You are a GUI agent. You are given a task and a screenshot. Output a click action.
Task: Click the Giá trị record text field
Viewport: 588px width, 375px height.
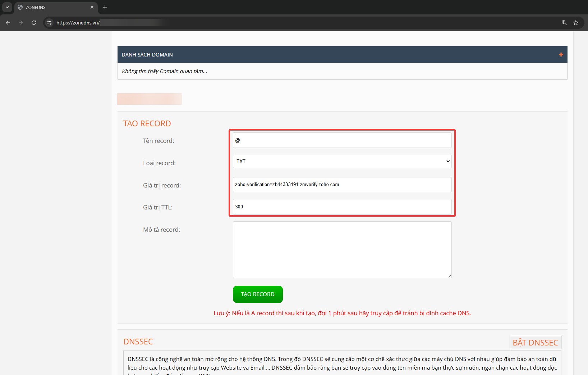342,185
